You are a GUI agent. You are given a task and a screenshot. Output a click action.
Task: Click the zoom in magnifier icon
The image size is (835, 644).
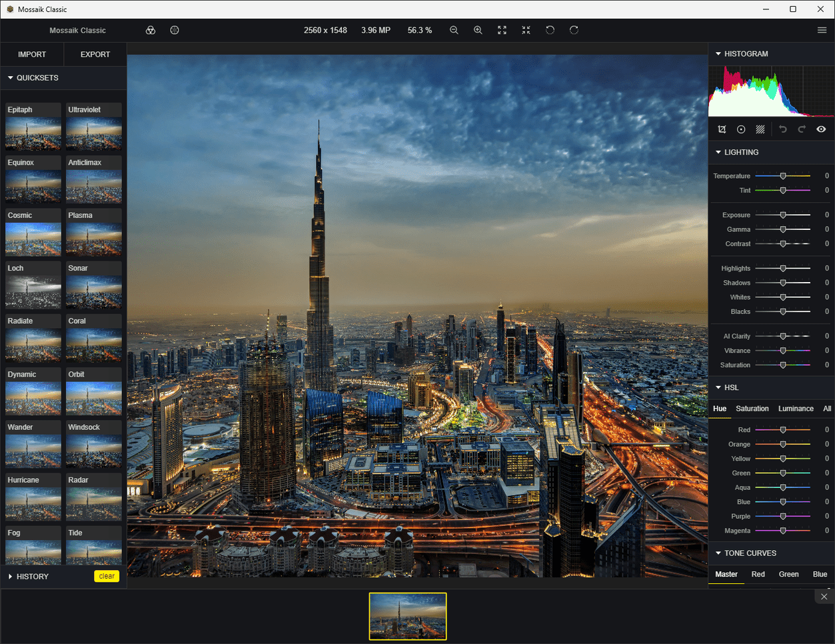click(478, 30)
